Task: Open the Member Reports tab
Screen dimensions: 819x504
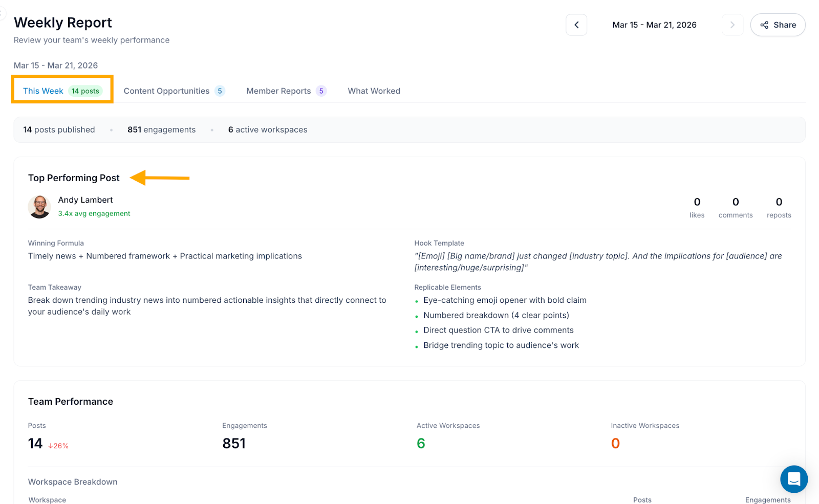Action: [286, 91]
